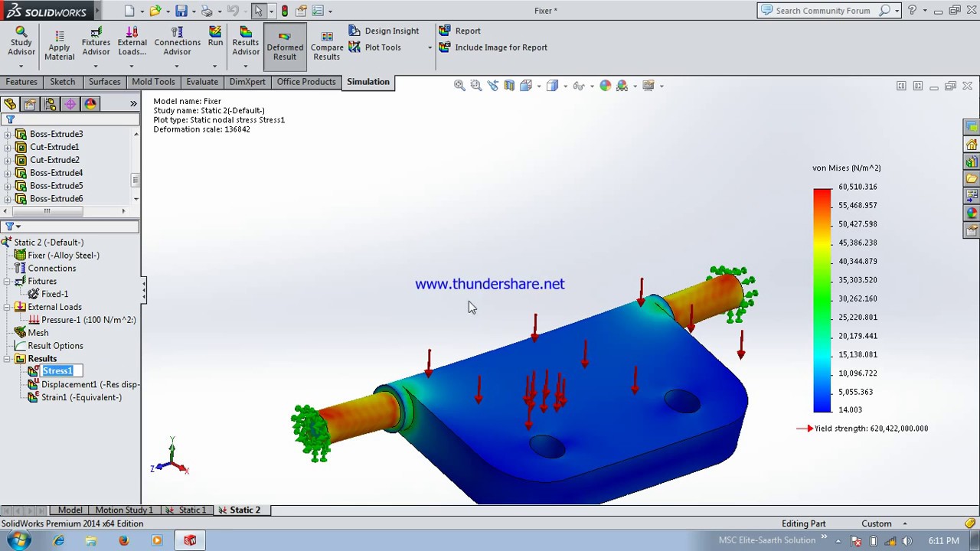Expand the Run dropdown arrow
Screen dimensions: 980x551
[x=215, y=65]
